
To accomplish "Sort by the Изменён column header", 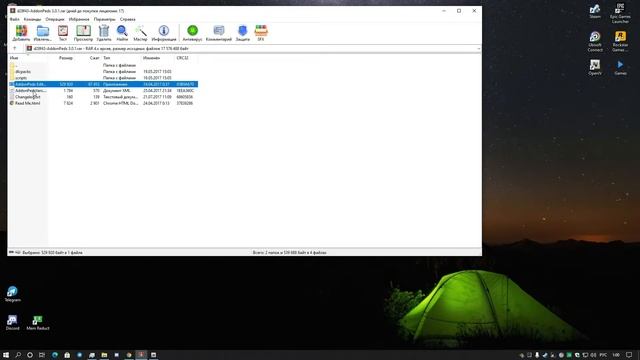I will [x=158, y=58].
